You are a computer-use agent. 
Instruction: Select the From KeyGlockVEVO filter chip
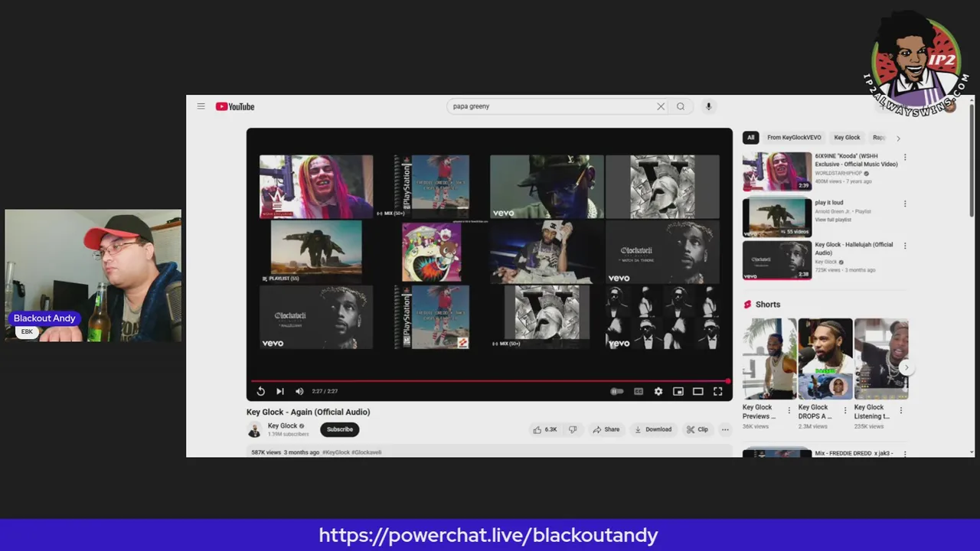pos(794,138)
